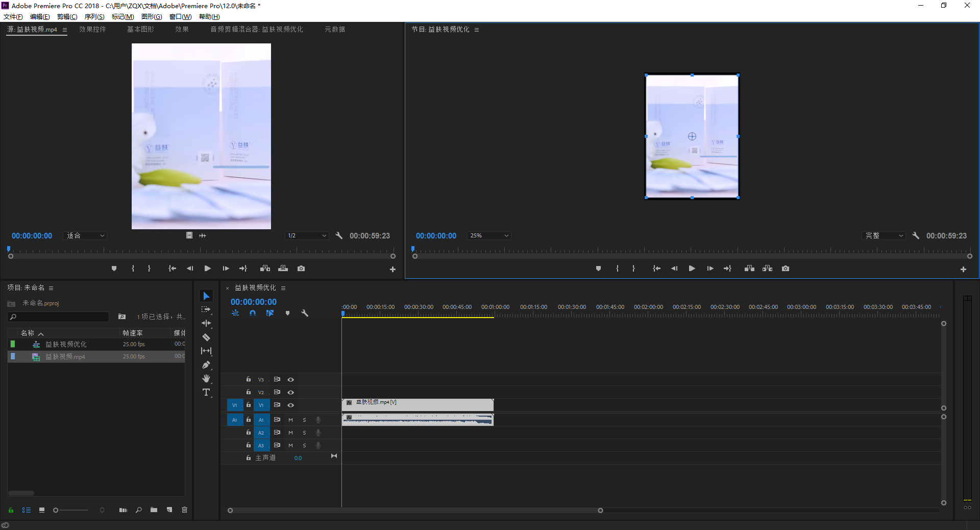980x530 pixels.
Task: Click timeline horizontal zoom scrollbar
Action: pos(415,510)
